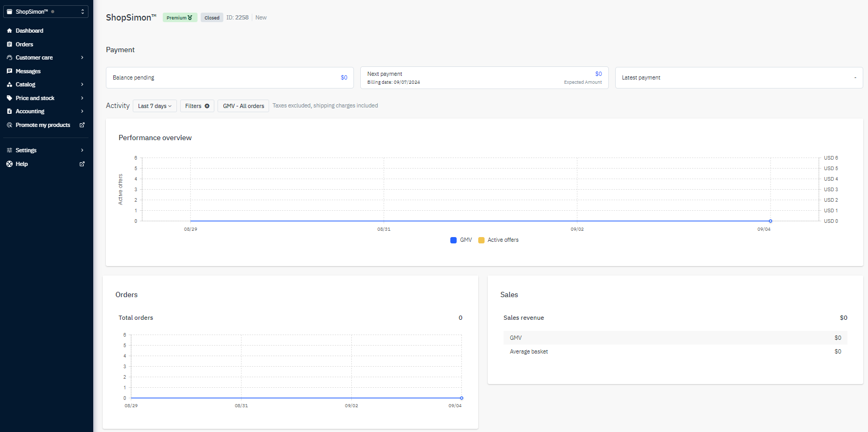Toggle the GMV blue legend swatch
The image size is (868, 432).
coord(453,240)
